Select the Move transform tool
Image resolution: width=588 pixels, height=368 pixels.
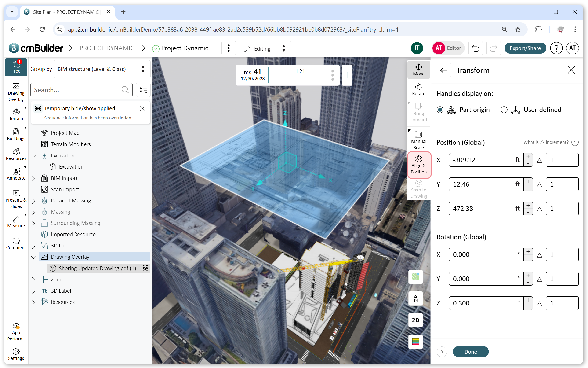point(418,70)
